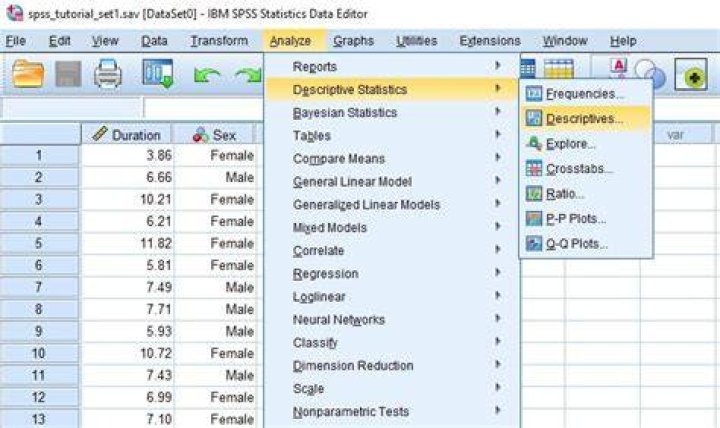Click the green plus add icon in toolbar

(691, 74)
